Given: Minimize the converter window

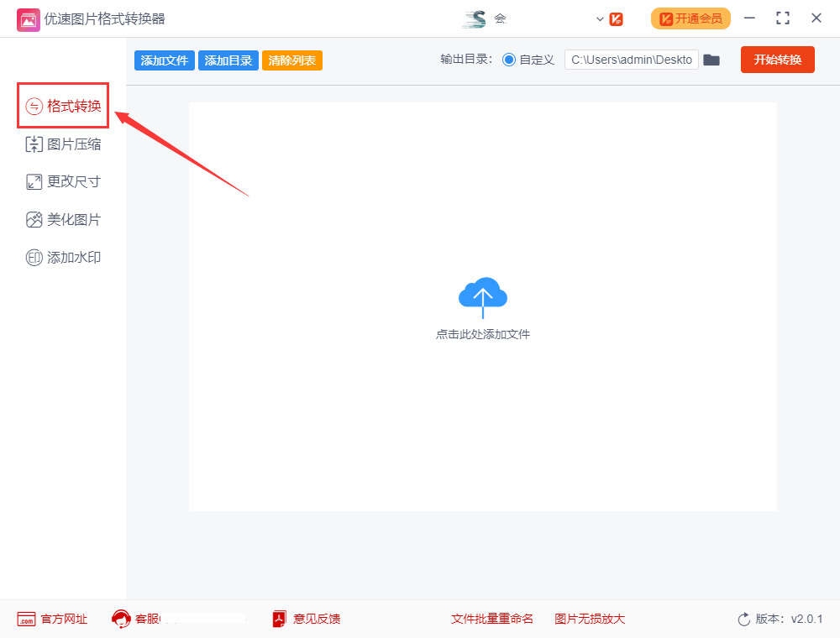Looking at the screenshot, I should 749,18.
